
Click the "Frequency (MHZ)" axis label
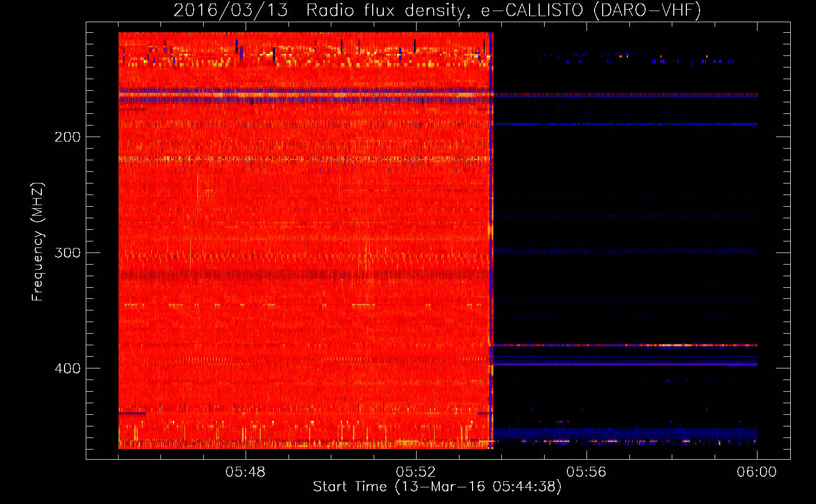[38, 242]
